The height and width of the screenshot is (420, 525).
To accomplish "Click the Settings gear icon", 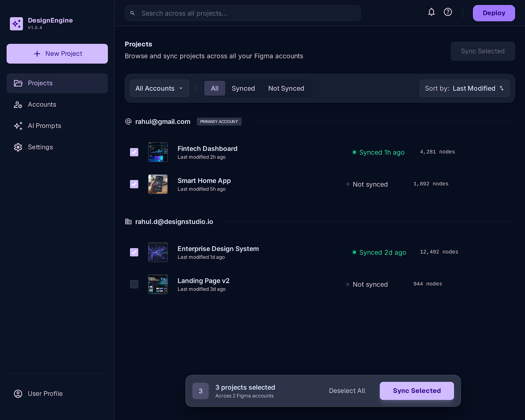I will click(18, 147).
